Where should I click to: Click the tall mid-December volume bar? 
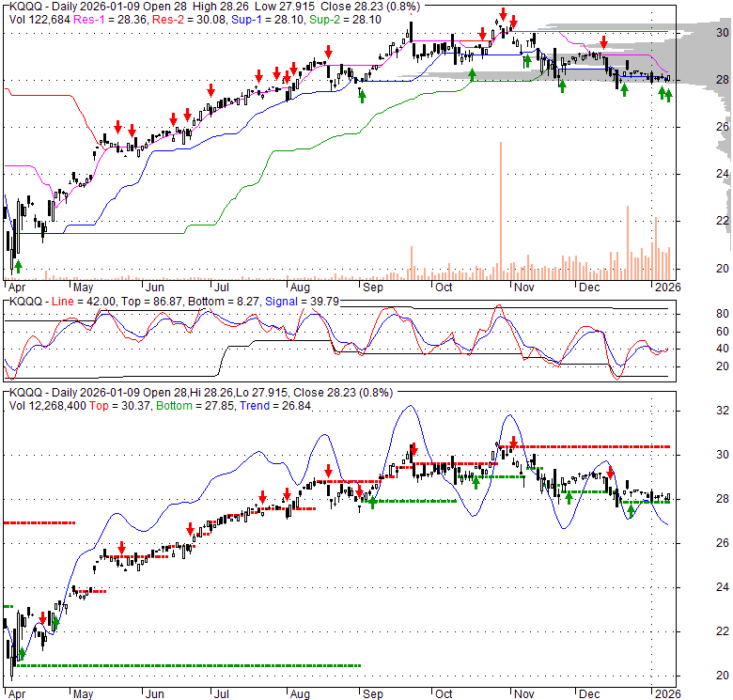click(628, 242)
